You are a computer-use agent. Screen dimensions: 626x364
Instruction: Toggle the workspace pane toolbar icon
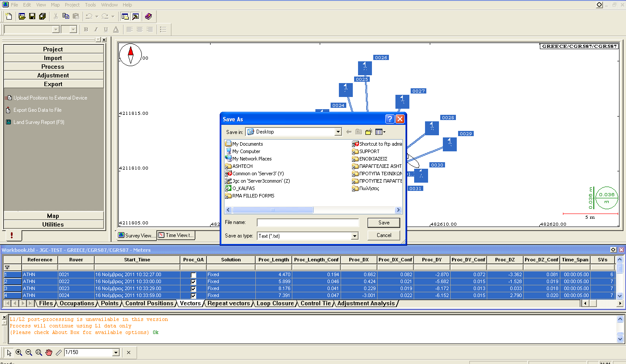coord(125,17)
